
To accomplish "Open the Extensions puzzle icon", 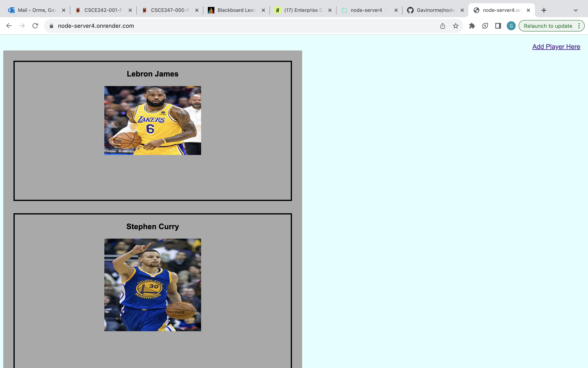I will pyautogui.click(x=472, y=26).
